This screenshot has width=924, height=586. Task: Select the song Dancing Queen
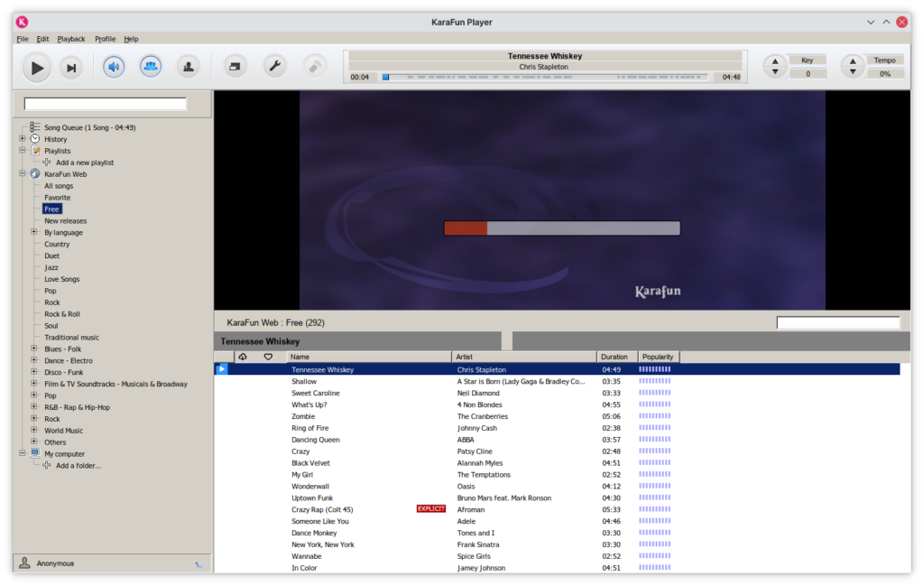point(315,440)
